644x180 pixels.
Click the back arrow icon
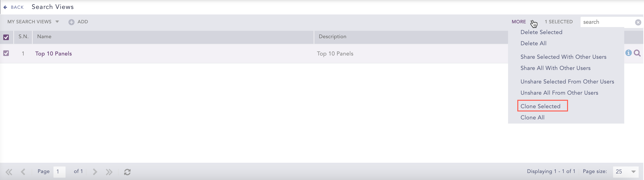(x=5, y=7)
